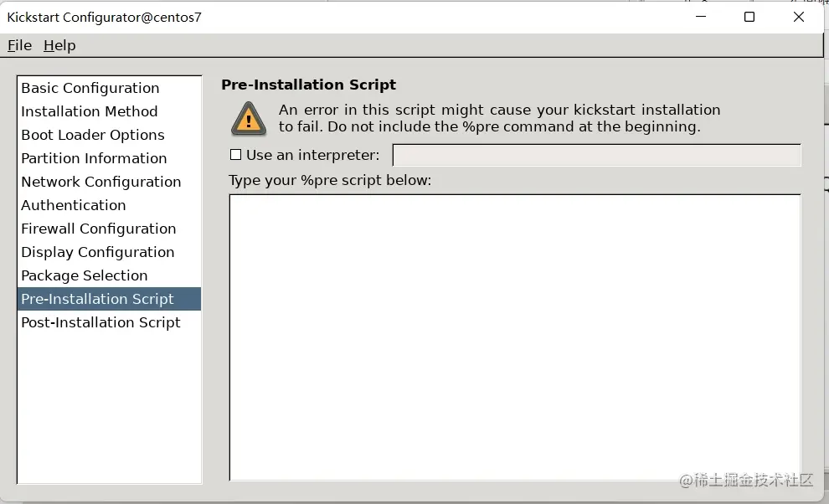The width and height of the screenshot is (829, 504).
Task: Open the File menu
Action: [x=19, y=45]
